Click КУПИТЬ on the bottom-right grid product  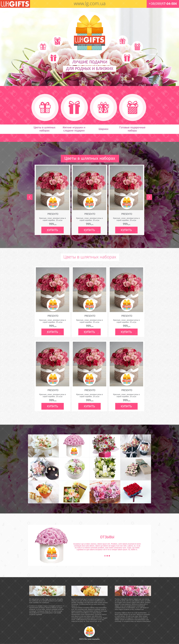126,406
